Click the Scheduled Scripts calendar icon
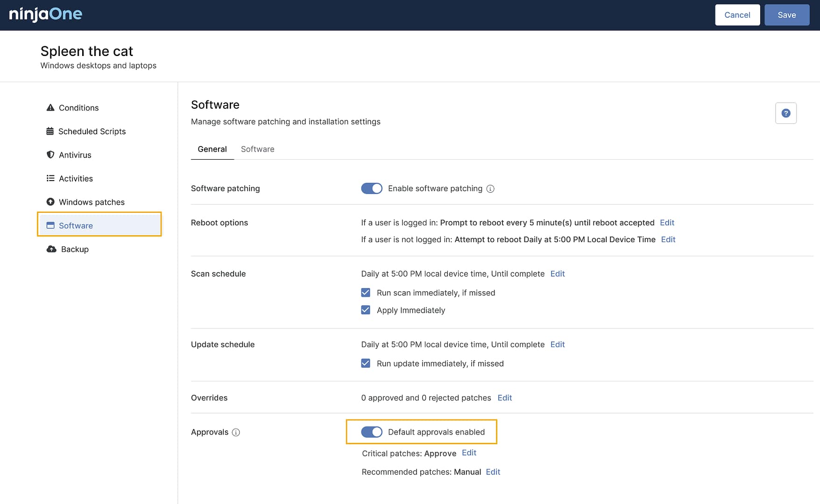The image size is (820, 504). 50,131
